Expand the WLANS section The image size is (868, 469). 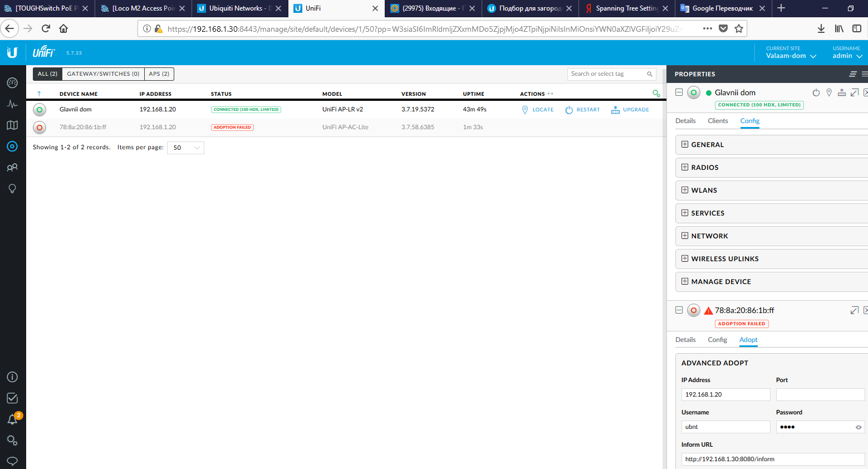tap(771, 190)
